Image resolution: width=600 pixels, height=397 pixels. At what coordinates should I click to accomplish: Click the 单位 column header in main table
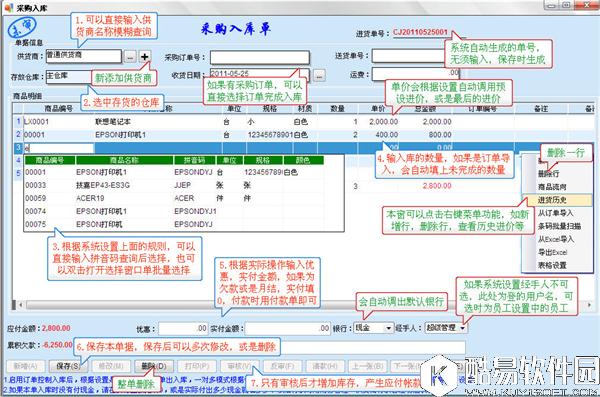click(234, 109)
